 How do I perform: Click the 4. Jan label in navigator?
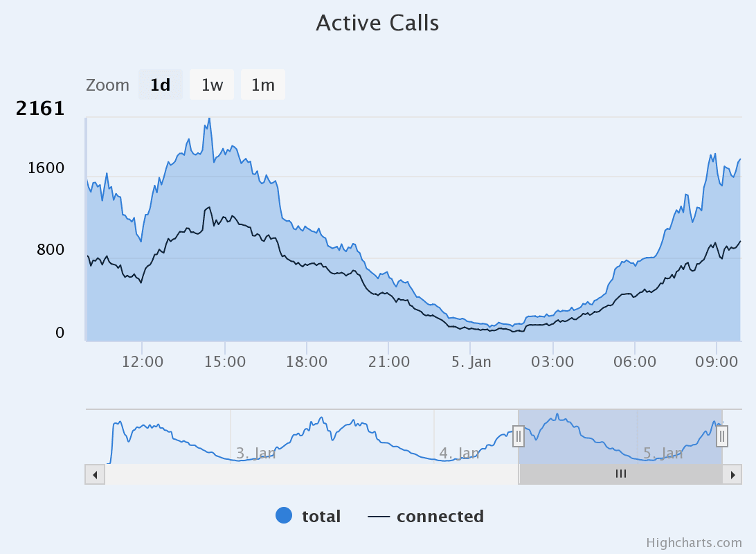[459, 453]
